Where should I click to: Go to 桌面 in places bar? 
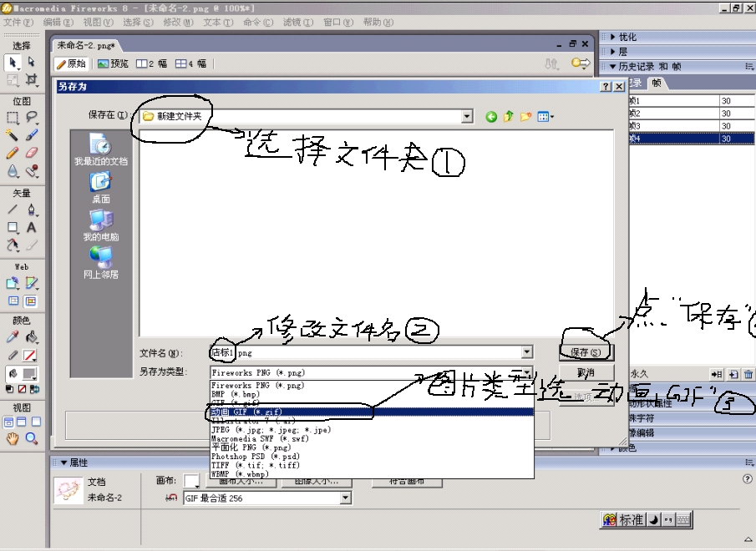pyautogui.click(x=101, y=188)
